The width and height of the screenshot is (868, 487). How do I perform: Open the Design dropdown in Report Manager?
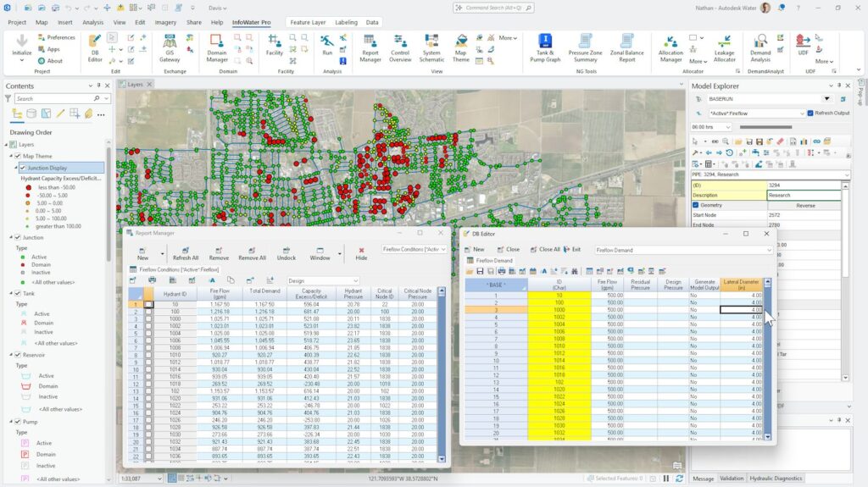coord(355,280)
